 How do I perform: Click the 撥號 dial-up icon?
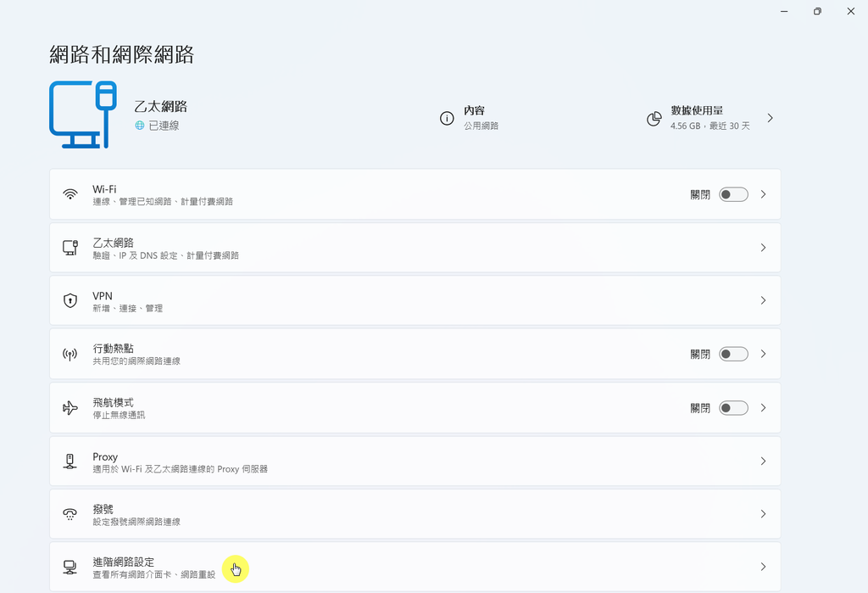72,514
